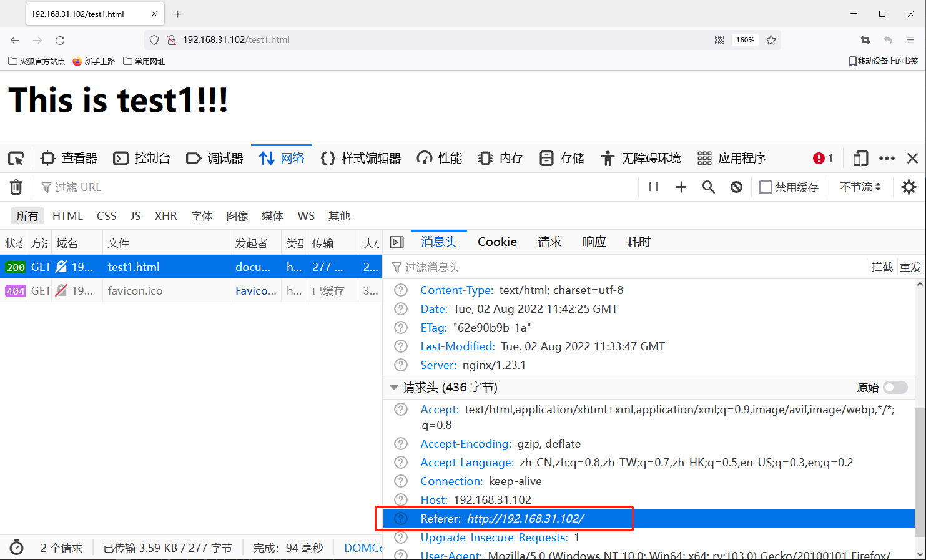This screenshot has width=926, height=560.
Task: Open the network search magnifier
Action: click(x=708, y=187)
